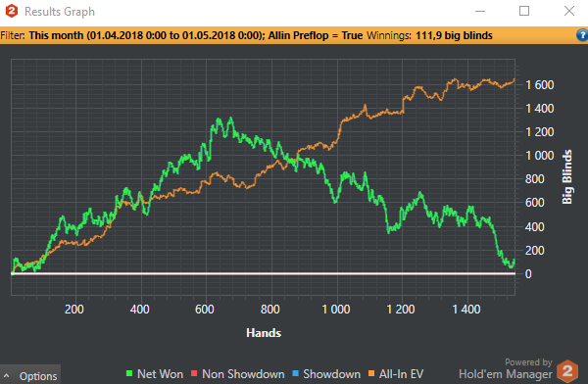Screen dimensions: 588x384
Task: Toggle the All-In EV orange legend swatch
Action: 371,373
